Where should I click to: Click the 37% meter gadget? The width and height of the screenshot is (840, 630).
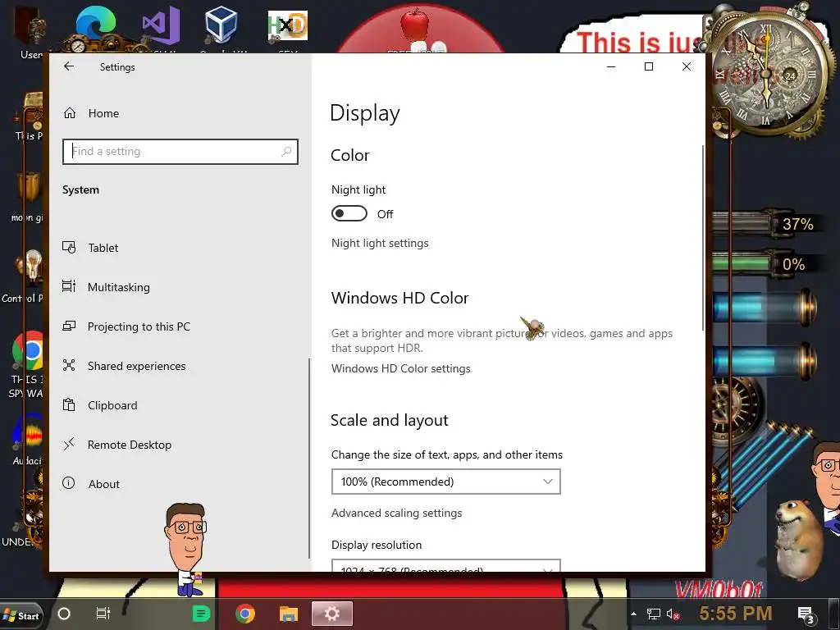tap(767, 224)
